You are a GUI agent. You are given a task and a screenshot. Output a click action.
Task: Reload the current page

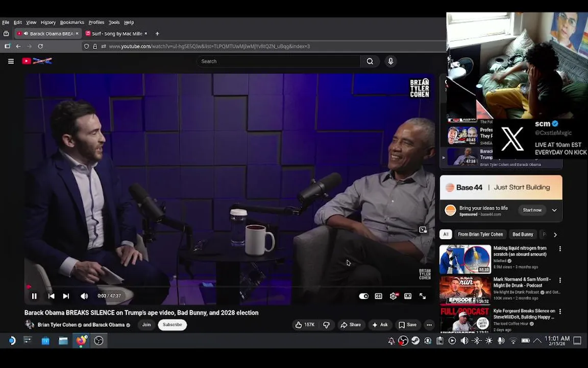pyautogui.click(x=40, y=46)
